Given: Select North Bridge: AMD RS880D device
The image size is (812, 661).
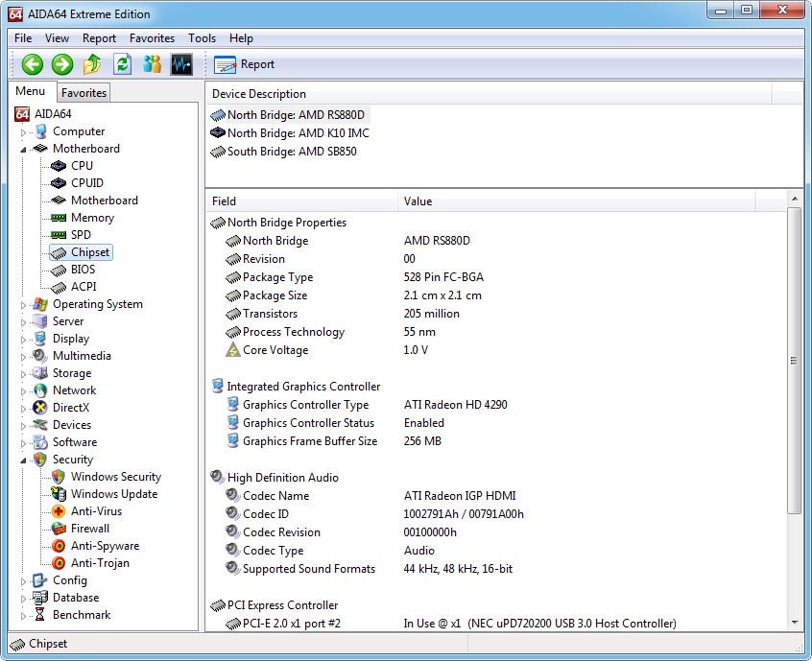Looking at the screenshot, I should pyautogui.click(x=288, y=115).
